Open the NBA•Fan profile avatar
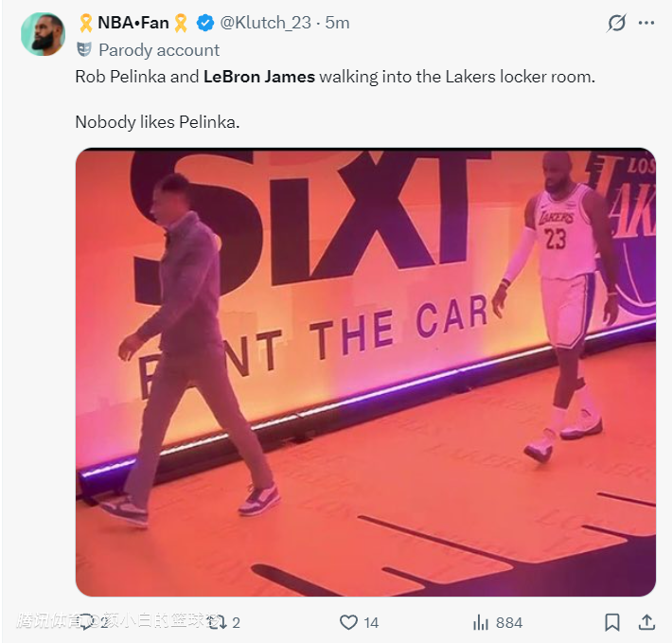Viewport: 672px width, 643px height. (43, 34)
